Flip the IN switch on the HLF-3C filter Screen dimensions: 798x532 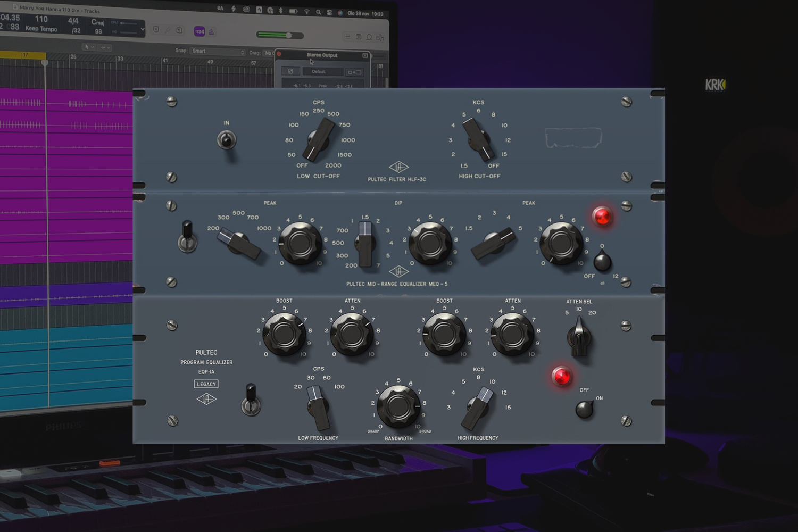[227, 140]
